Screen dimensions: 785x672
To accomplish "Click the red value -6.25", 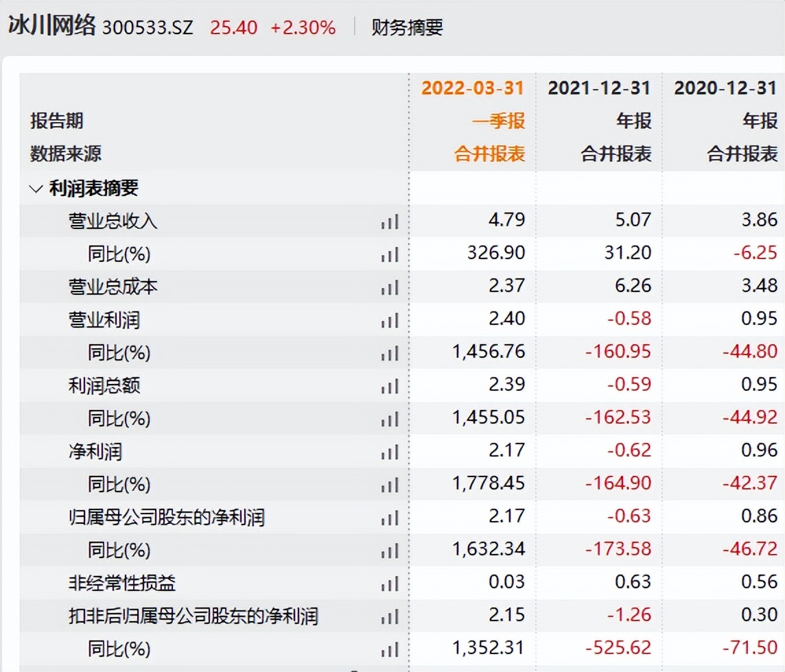I will (755, 253).
